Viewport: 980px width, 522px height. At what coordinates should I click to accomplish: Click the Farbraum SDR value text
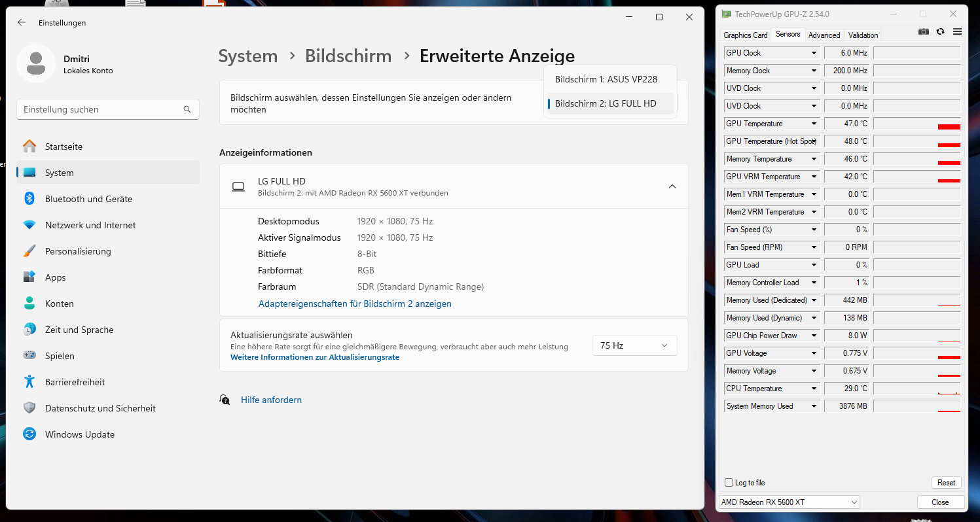coord(420,287)
